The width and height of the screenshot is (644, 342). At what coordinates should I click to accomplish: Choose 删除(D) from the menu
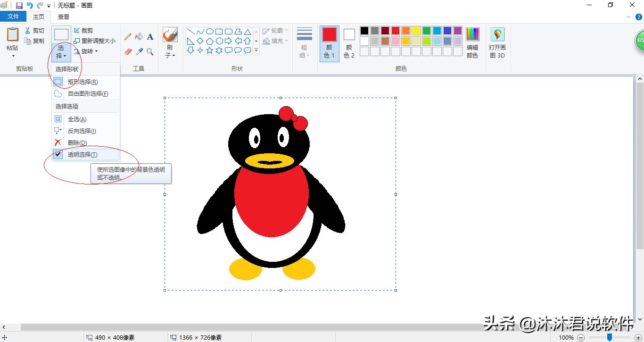coord(86,142)
